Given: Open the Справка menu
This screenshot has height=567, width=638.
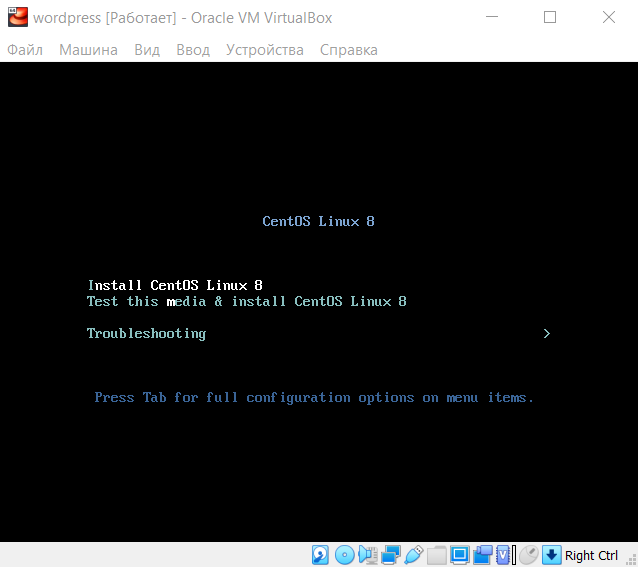Looking at the screenshot, I should coord(349,50).
